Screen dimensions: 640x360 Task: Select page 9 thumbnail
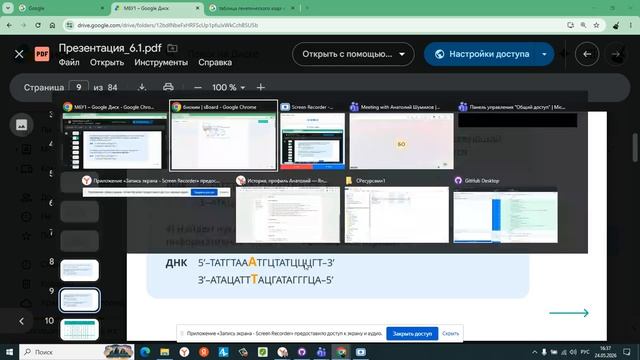click(x=80, y=300)
